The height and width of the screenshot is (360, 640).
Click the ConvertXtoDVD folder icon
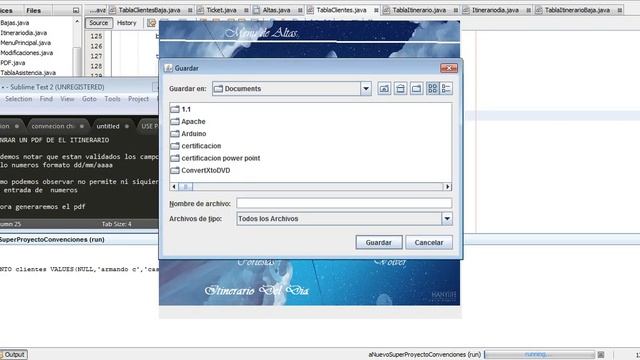pos(175,171)
